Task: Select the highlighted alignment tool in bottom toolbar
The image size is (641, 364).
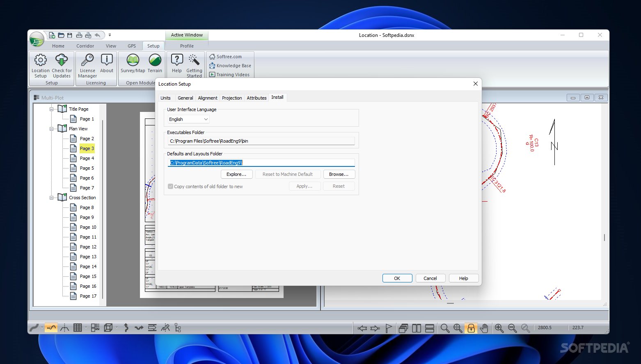Action: (51, 328)
